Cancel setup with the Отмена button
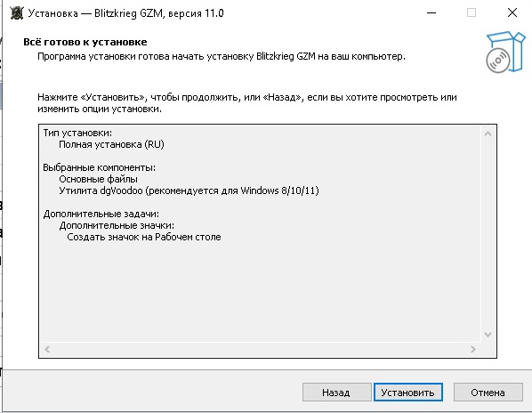Image resolution: width=532 pixels, height=413 pixels. coord(488,393)
